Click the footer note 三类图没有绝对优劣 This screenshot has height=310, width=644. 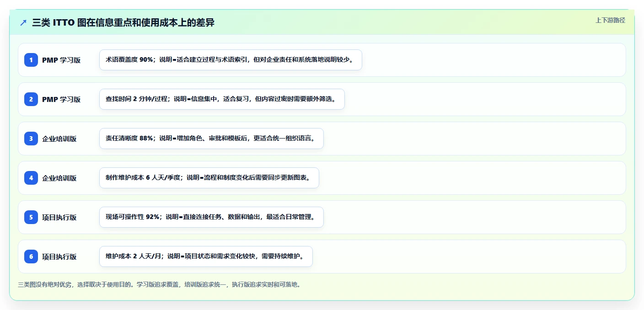159,284
